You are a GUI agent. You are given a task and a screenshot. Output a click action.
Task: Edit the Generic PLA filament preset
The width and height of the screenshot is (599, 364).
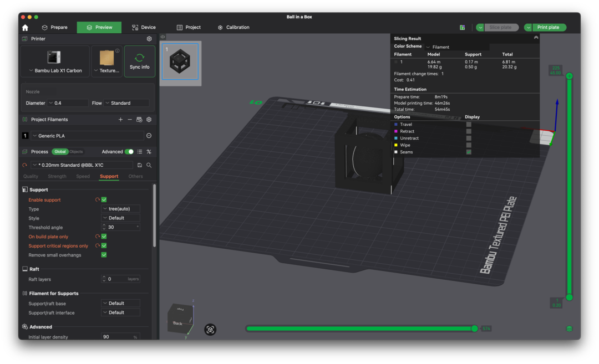[149, 135]
